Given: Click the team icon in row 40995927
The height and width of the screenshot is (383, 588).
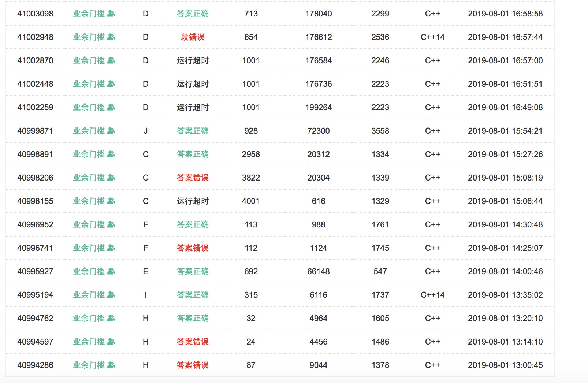Looking at the screenshot, I should 111,271.
